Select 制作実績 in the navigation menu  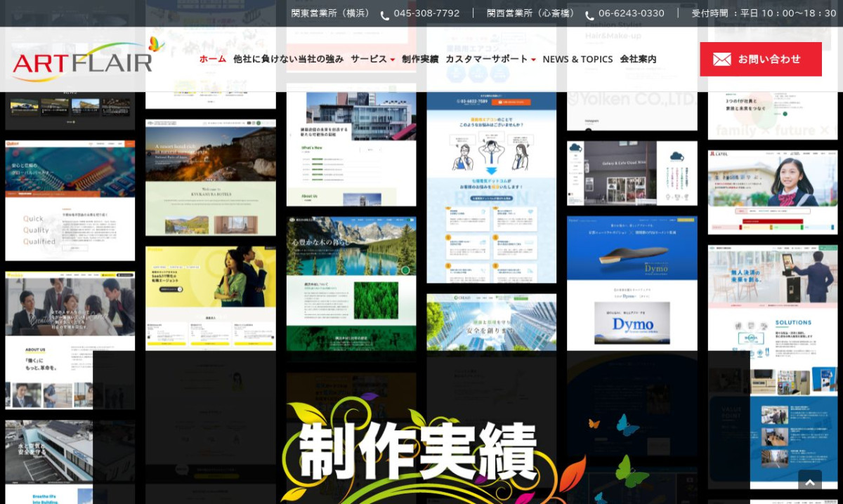tap(419, 59)
